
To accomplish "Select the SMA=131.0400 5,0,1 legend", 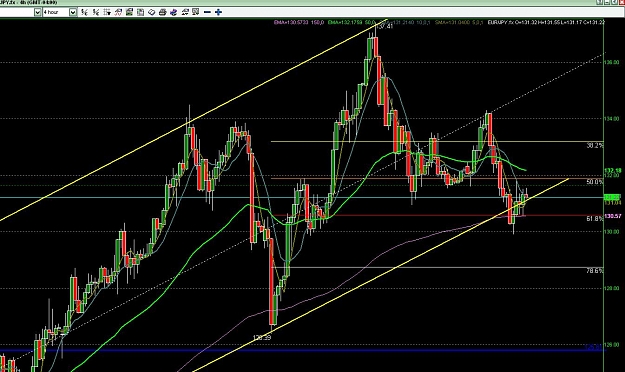I will tap(459, 22).
